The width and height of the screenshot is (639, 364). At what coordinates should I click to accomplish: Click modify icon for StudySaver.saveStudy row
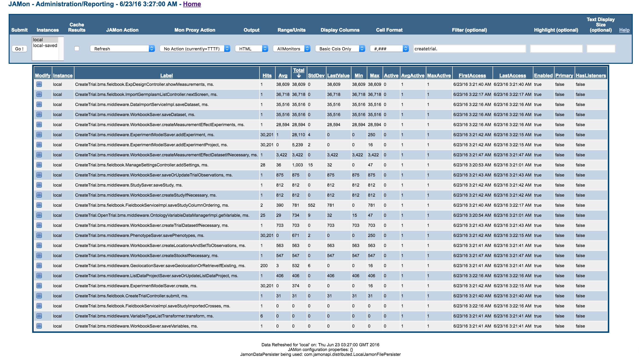39,185
